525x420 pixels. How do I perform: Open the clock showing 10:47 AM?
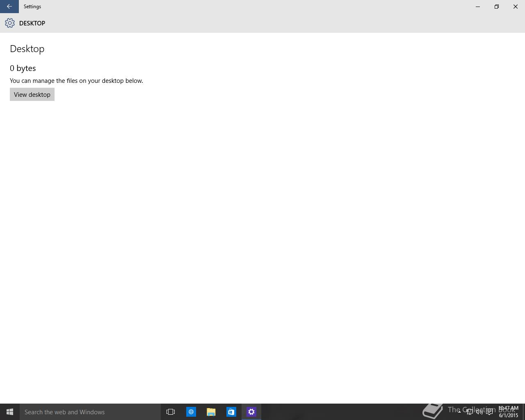(508, 412)
